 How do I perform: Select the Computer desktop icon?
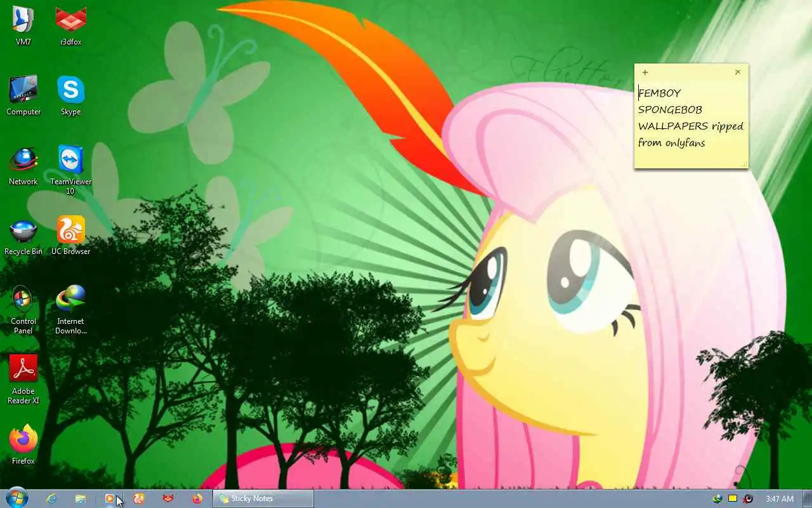tap(23, 96)
